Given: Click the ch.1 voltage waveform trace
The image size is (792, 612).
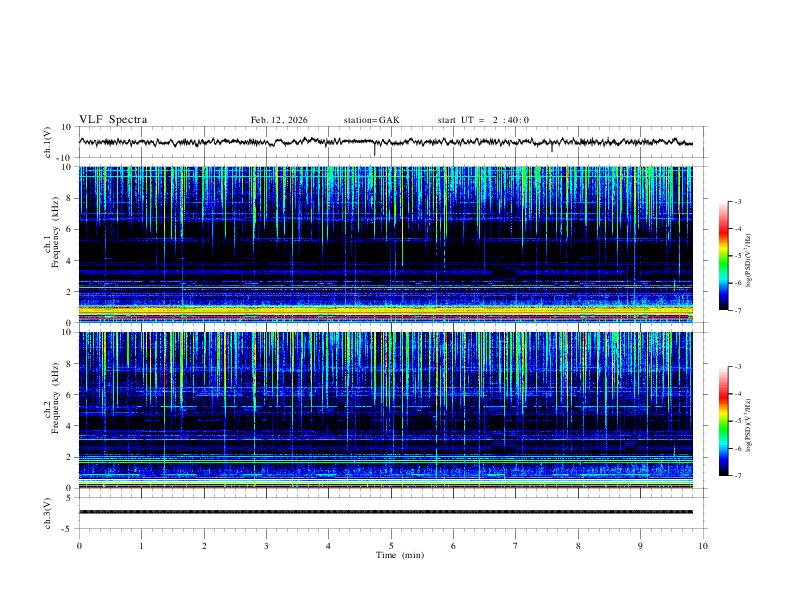Looking at the screenshot, I should tap(385, 142).
